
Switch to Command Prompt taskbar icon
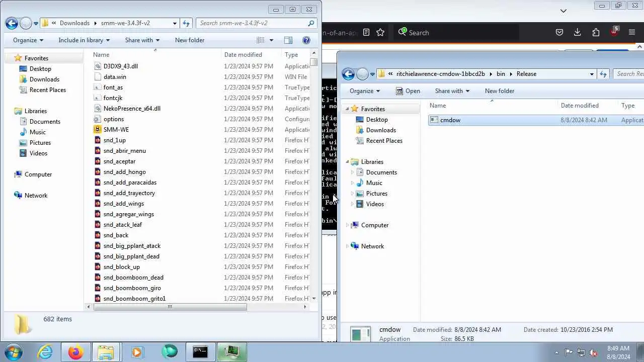(200, 352)
